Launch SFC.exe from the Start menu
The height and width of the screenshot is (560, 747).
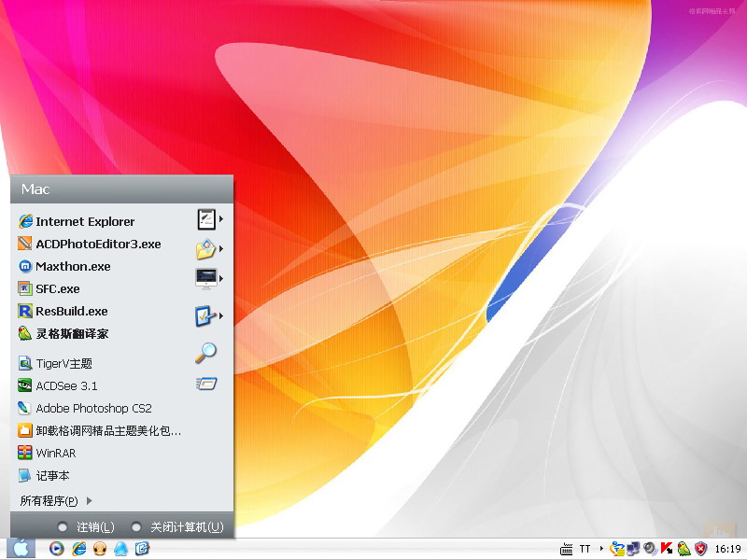tap(49, 288)
